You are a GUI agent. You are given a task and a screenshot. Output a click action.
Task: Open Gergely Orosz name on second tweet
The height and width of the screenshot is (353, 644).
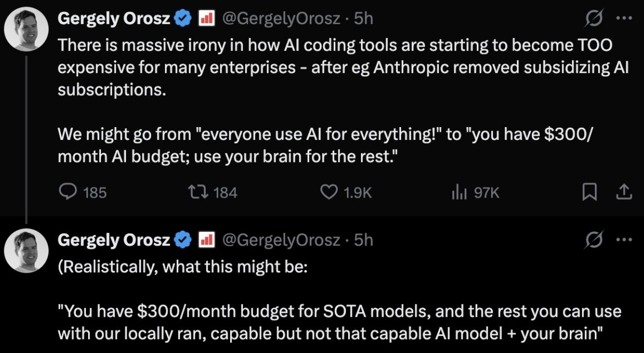click(x=114, y=241)
